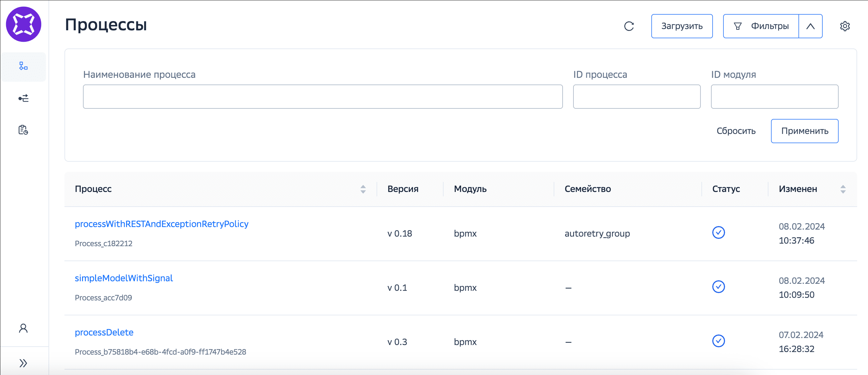
Task: Click status checkmark for processDelete row
Action: [x=718, y=341]
